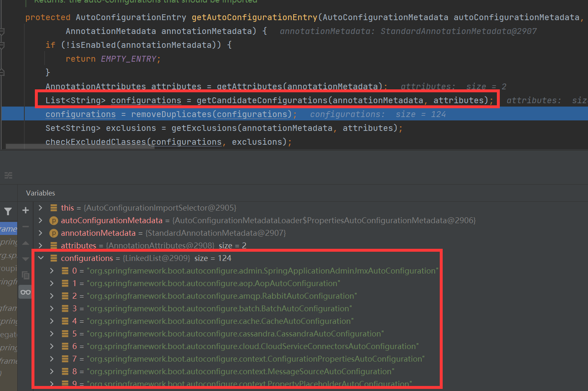Click the restore layout icon above Variables
588x391 pixels.
click(8, 175)
